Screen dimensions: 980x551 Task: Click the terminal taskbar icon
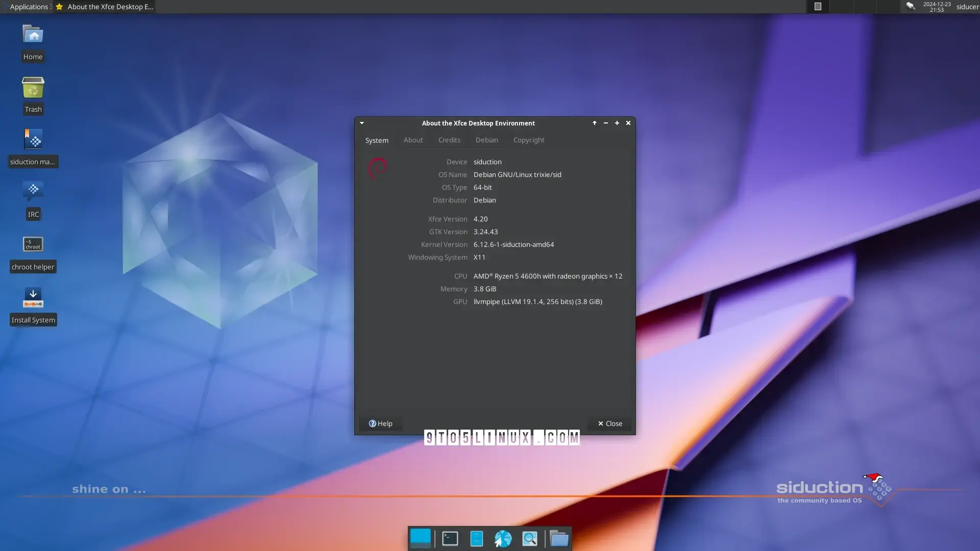coord(450,538)
